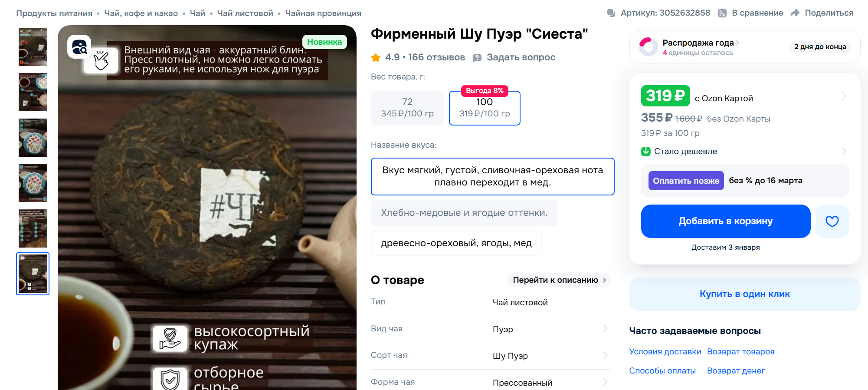Screen dimensions: 868x390
Task: Click the star rating icon
Action: (x=376, y=57)
